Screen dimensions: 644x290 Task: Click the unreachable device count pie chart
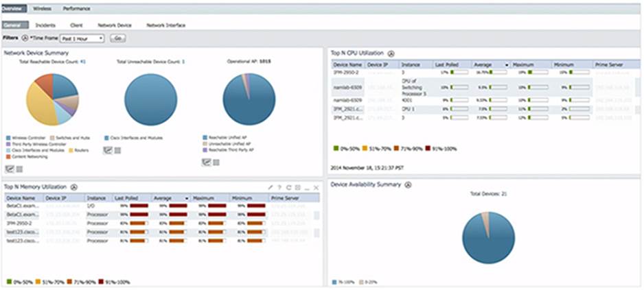pos(151,99)
